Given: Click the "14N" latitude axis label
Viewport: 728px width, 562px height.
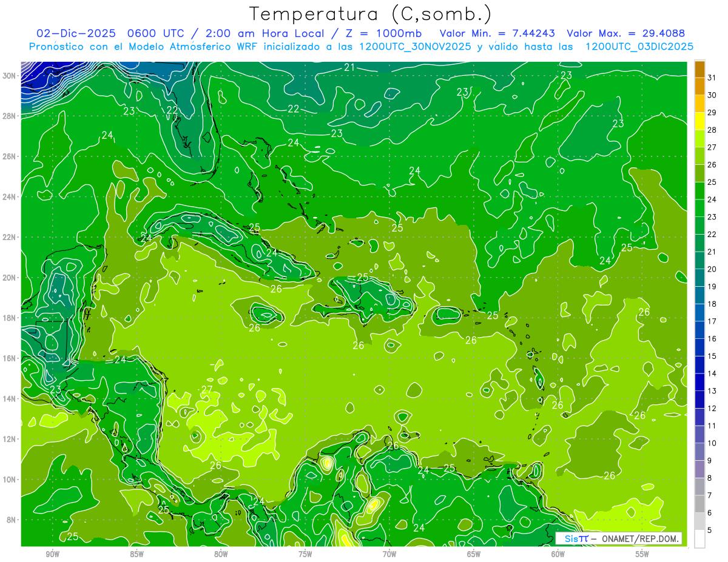Looking at the screenshot, I should 10,399.
